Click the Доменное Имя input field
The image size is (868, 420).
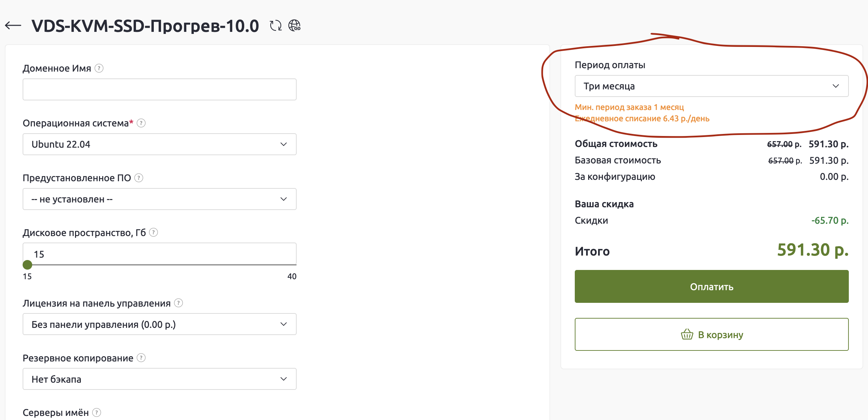click(159, 89)
